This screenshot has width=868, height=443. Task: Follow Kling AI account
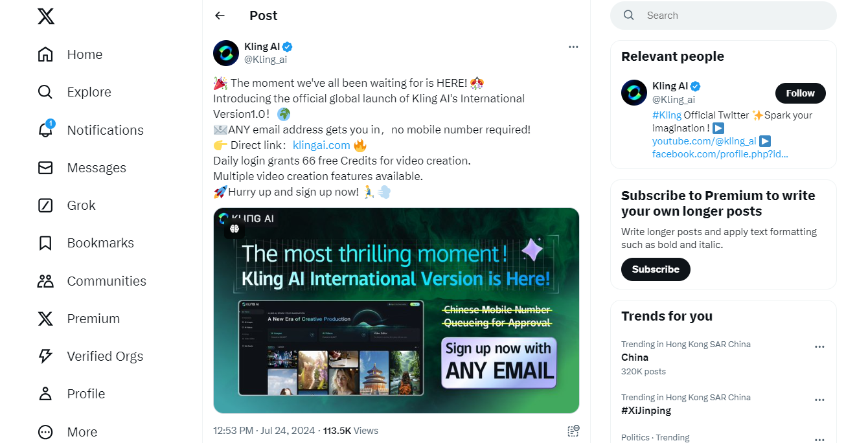[x=801, y=93]
